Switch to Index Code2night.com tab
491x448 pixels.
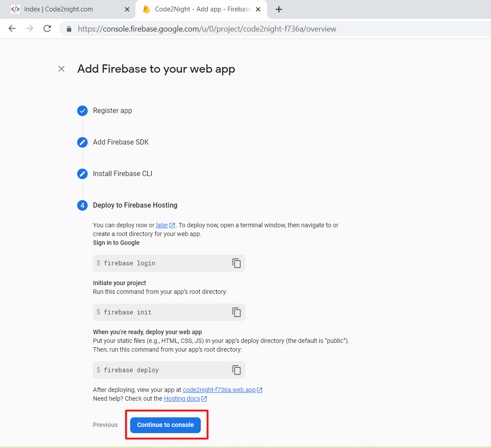68,9
